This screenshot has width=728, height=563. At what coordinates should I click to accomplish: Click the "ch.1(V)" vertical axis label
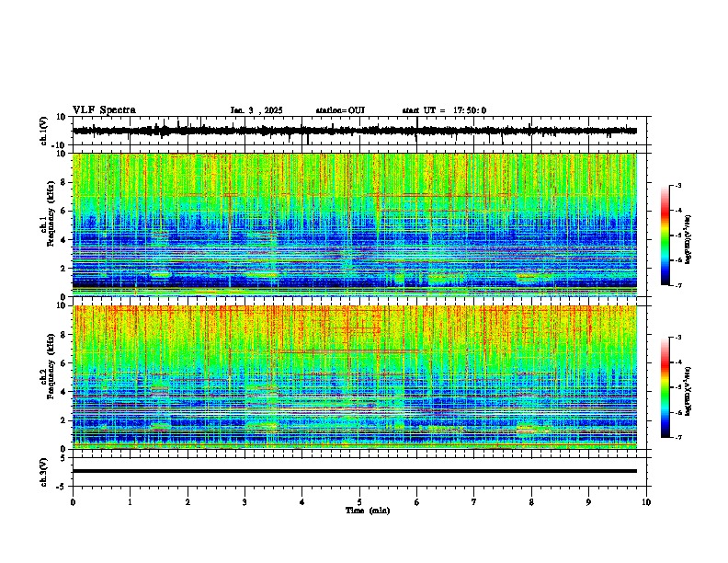point(44,131)
